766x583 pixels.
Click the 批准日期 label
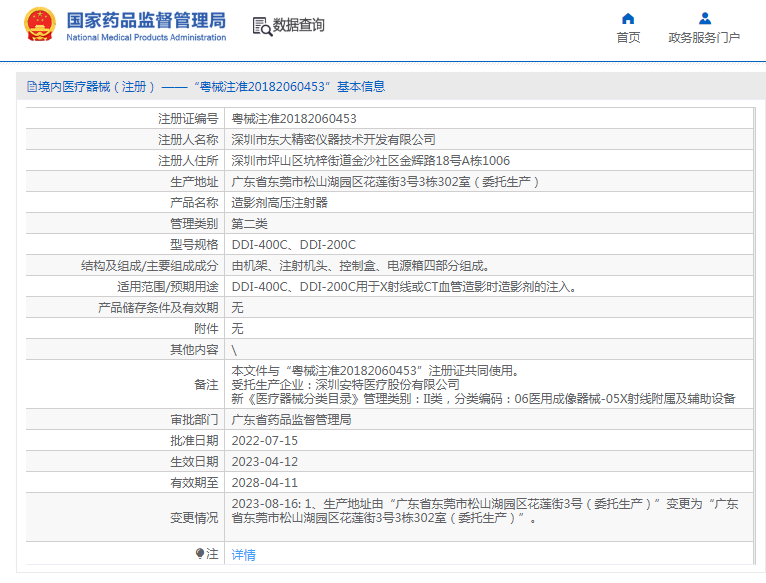(194, 441)
